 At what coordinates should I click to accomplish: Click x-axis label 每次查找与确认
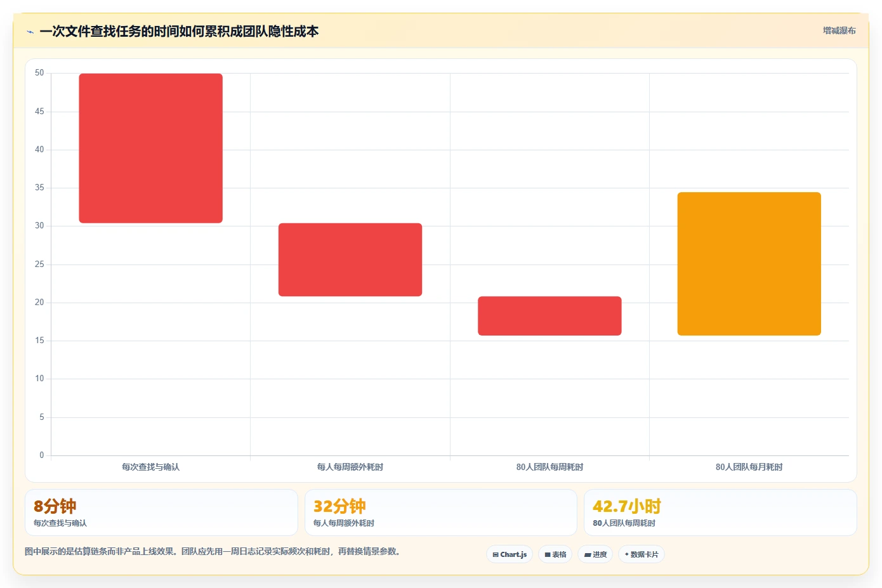tap(150, 467)
